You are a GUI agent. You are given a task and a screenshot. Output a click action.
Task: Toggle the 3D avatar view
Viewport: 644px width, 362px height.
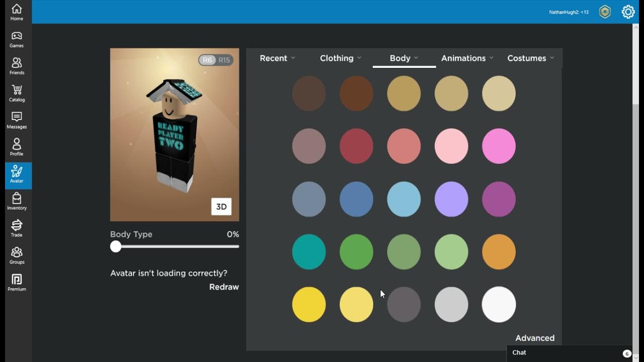point(221,207)
